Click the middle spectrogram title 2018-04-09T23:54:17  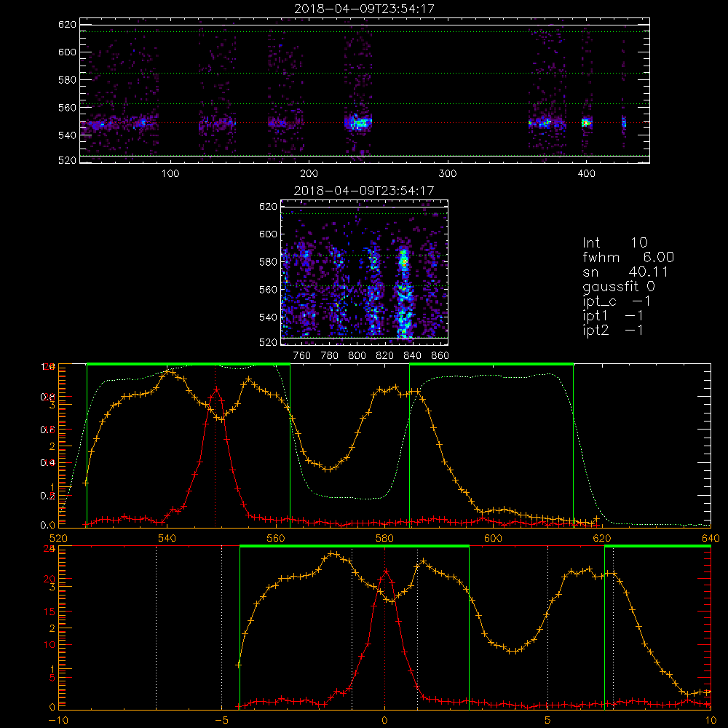click(x=364, y=190)
